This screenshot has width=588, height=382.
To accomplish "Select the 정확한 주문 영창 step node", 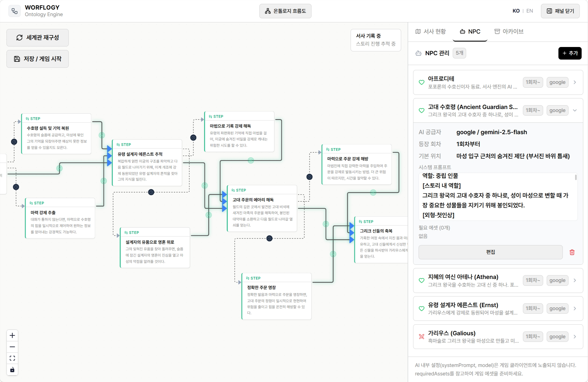I will [x=276, y=296].
